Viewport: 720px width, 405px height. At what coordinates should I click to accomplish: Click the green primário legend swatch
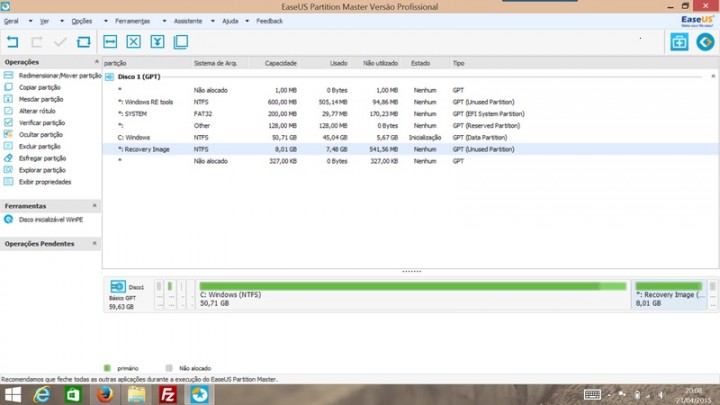click(x=107, y=368)
